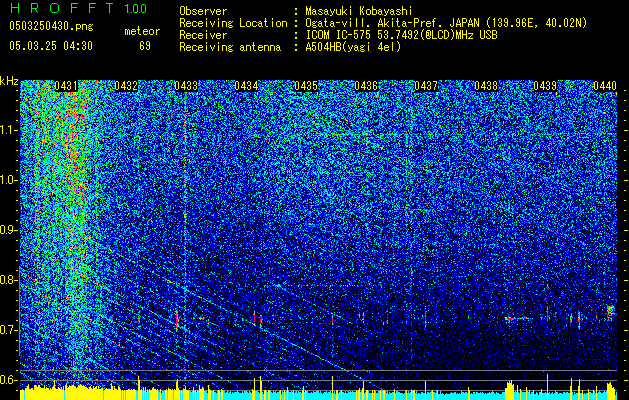Image resolution: width=629 pixels, height=400 pixels.
Task: Click the meteor count value 69
Action: click(x=145, y=46)
